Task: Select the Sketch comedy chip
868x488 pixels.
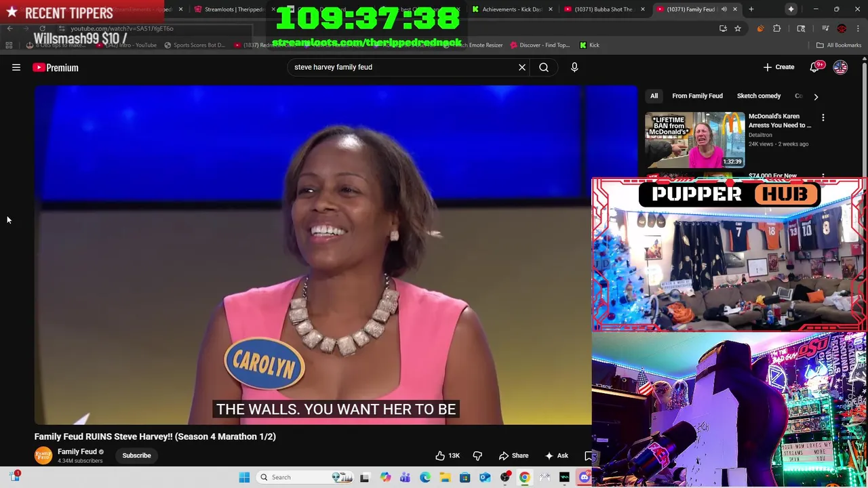Action: pos(759,96)
